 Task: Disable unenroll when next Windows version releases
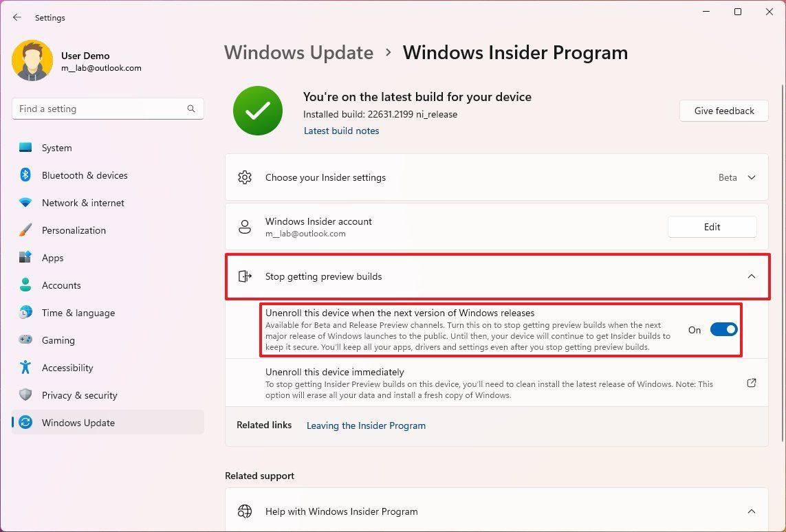(x=723, y=329)
